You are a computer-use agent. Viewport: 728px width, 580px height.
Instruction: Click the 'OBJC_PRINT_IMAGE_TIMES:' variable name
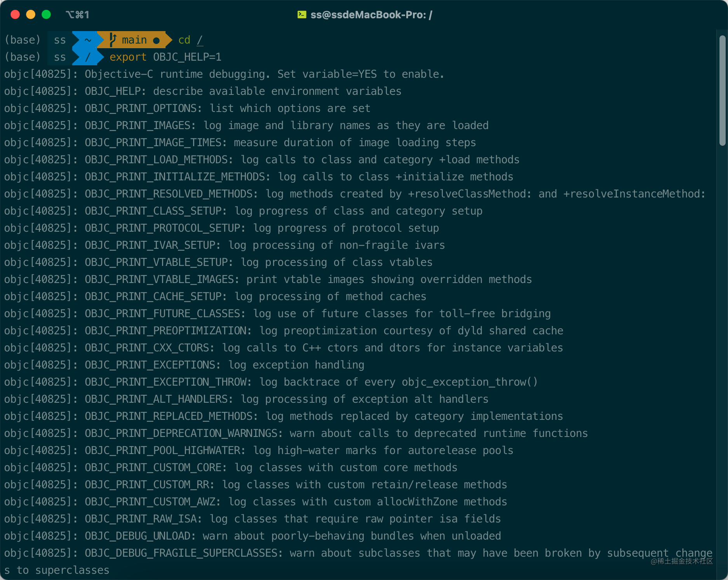(x=156, y=143)
